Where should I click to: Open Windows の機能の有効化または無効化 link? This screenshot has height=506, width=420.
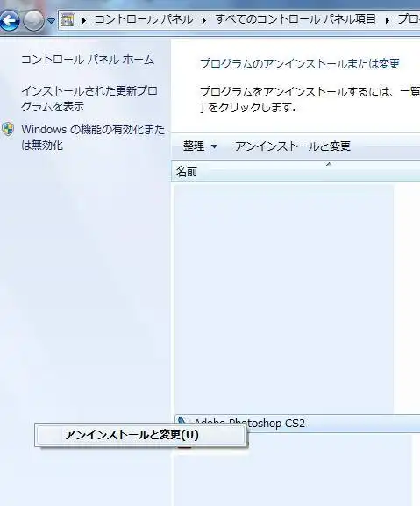click(93, 137)
